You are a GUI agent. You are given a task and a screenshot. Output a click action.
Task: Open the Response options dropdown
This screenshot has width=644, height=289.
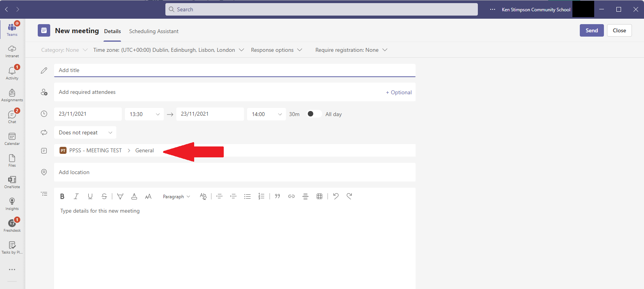pos(276,50)
